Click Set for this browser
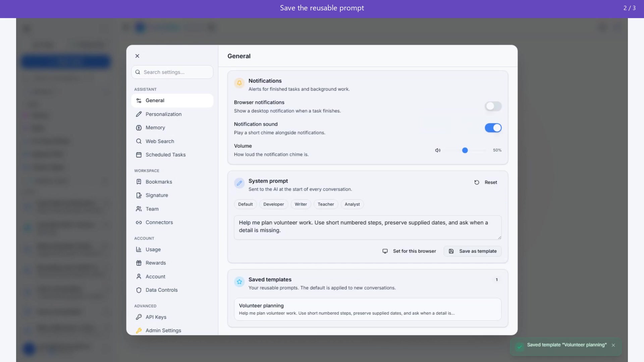The width and height of the screenshot is (644, 362). 409,251
